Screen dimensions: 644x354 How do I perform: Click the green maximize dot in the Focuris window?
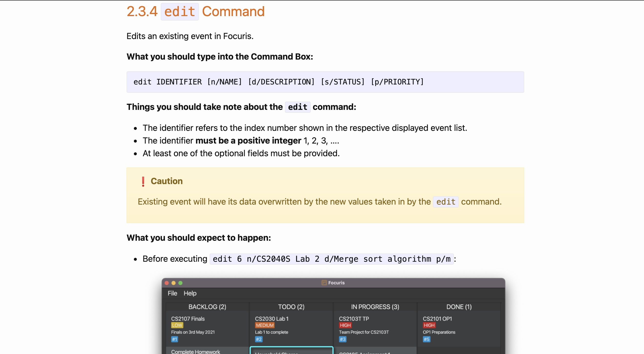click(181, 283)
